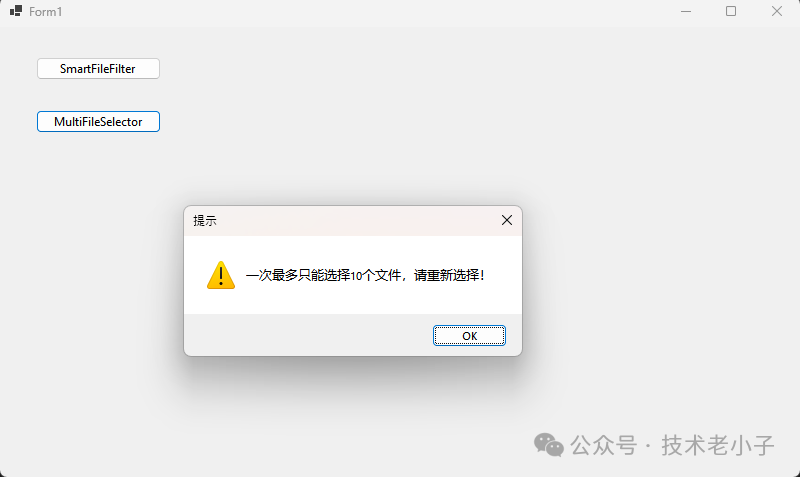Click the WeChat logo watermark
The height and width of the screenshot is (477, 800).
[x=548, y=444]
